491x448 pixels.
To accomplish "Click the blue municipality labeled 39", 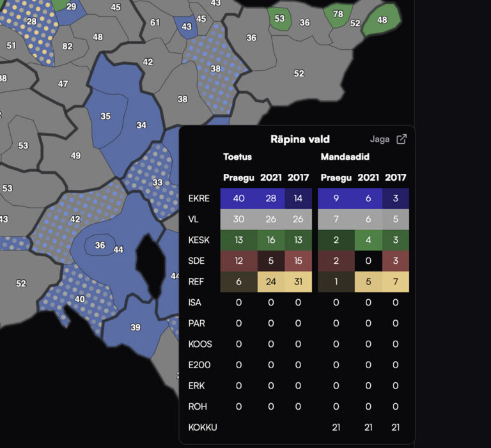I will tap(135, 327).
